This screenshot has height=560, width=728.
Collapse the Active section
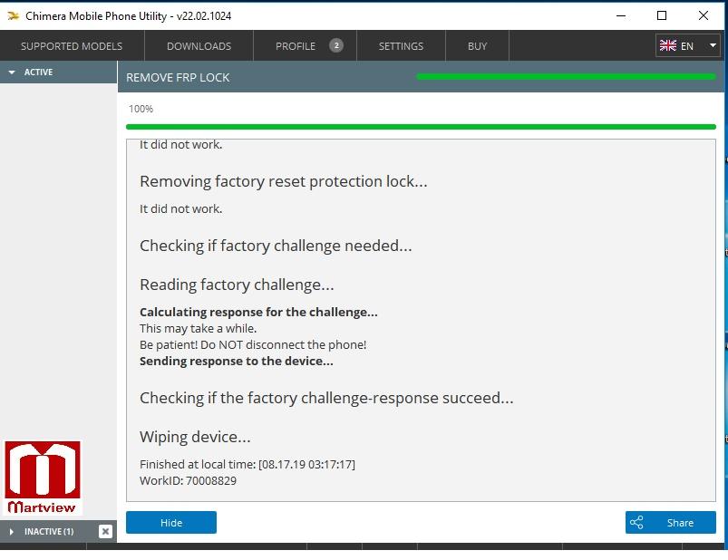[x=59, y=72]
